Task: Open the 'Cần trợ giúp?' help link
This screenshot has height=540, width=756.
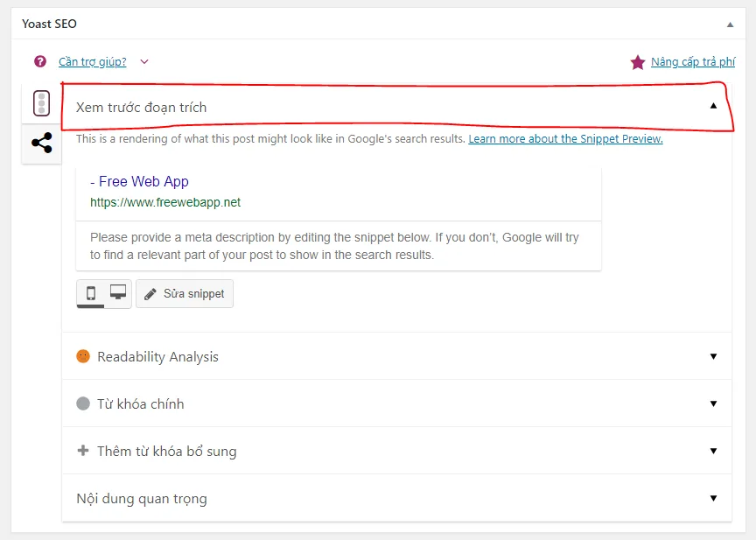Action: [93, 62]
